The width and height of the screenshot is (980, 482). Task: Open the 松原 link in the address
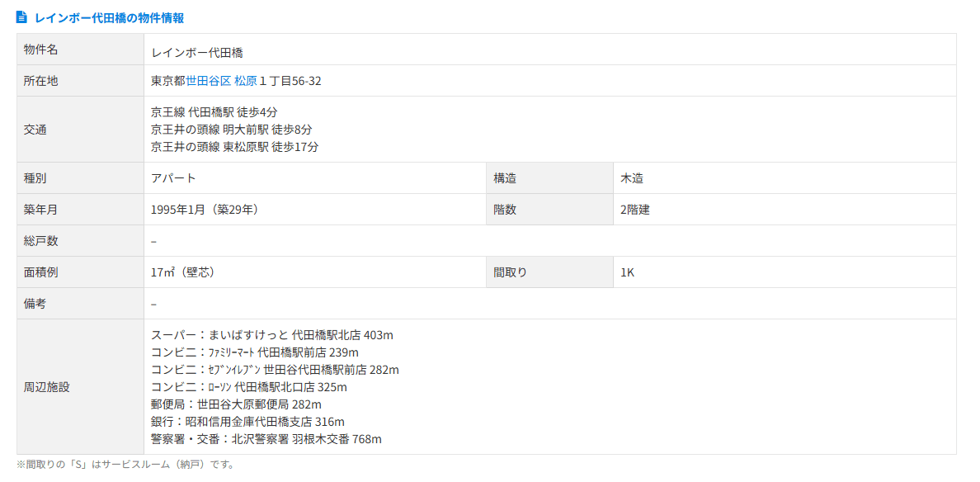[x=245, y=81]
